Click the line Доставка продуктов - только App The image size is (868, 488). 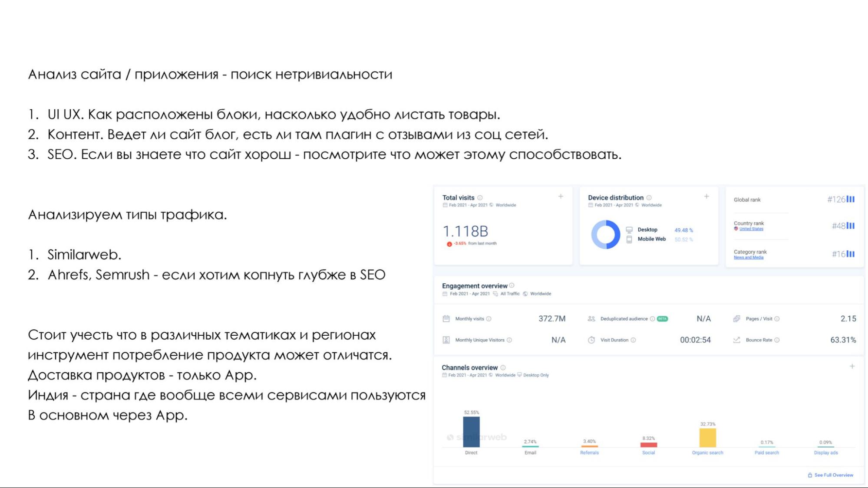click(142, 375)
